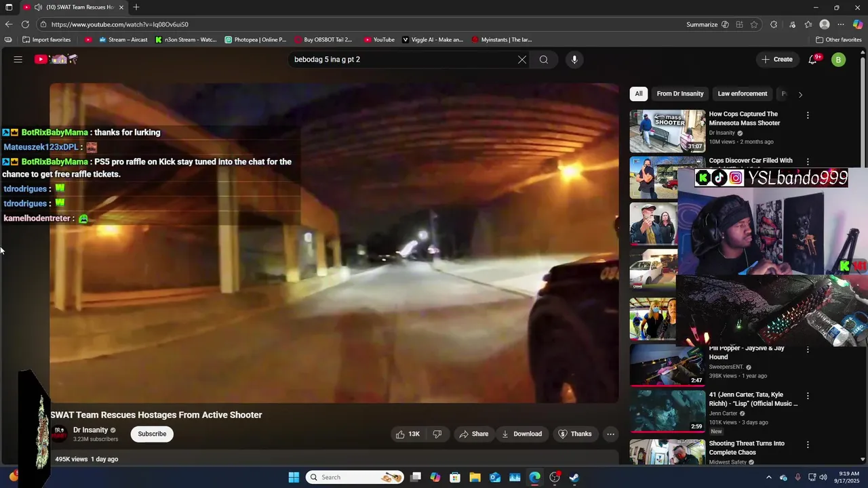Click the Windows taskbar search box

[x=355, y=477]
